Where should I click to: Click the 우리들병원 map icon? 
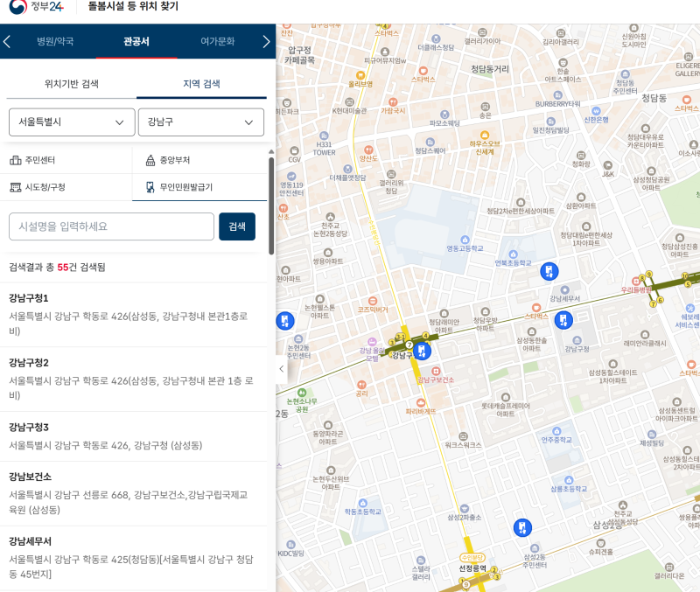click(636, 281)
